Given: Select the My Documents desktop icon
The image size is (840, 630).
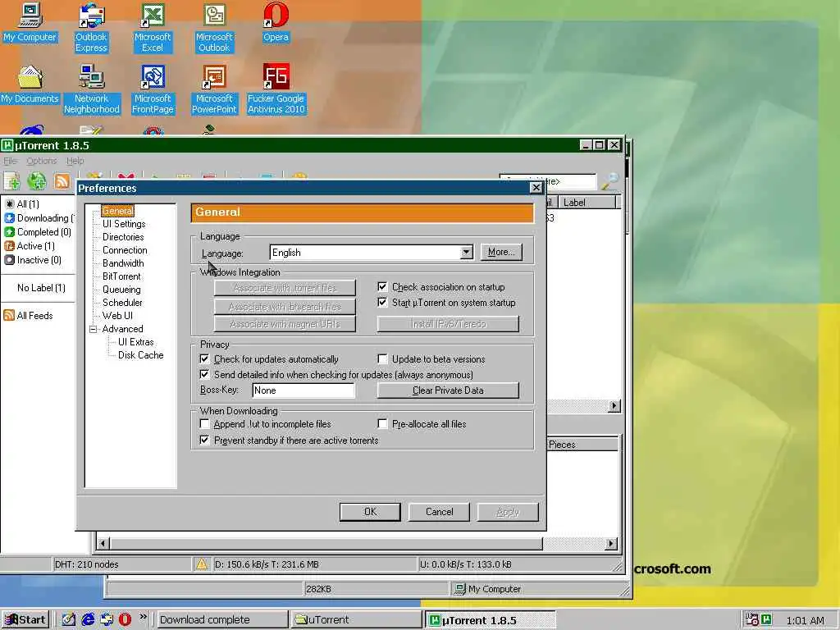Looking at the screenshot, I should tap(30, 84).
